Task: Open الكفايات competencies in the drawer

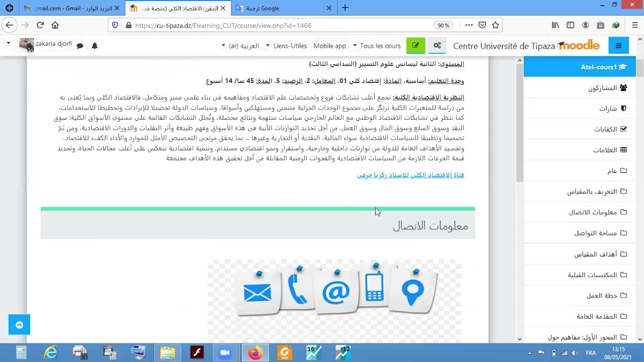Action: 580,129
